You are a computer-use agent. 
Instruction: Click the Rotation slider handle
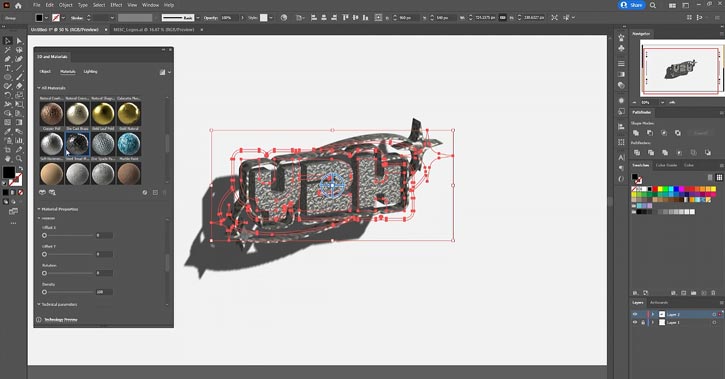pos(44,273)
